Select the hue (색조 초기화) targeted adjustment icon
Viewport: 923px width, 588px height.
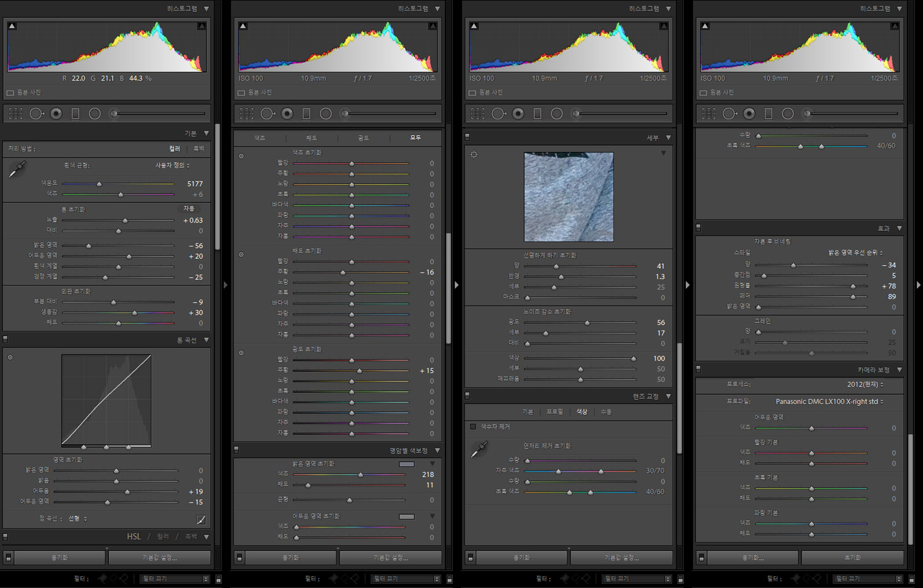[241, 156]
